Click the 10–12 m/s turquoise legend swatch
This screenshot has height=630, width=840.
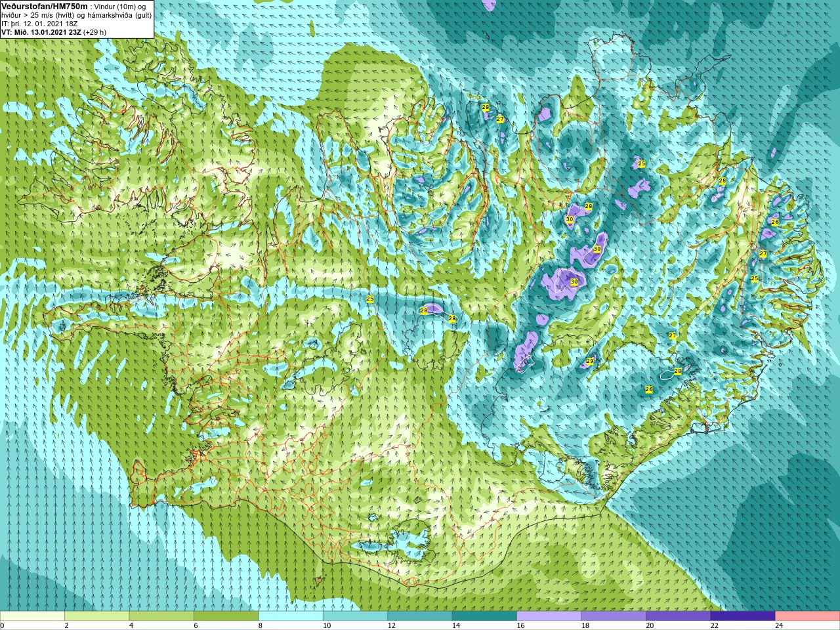click(x=356, y=616)
